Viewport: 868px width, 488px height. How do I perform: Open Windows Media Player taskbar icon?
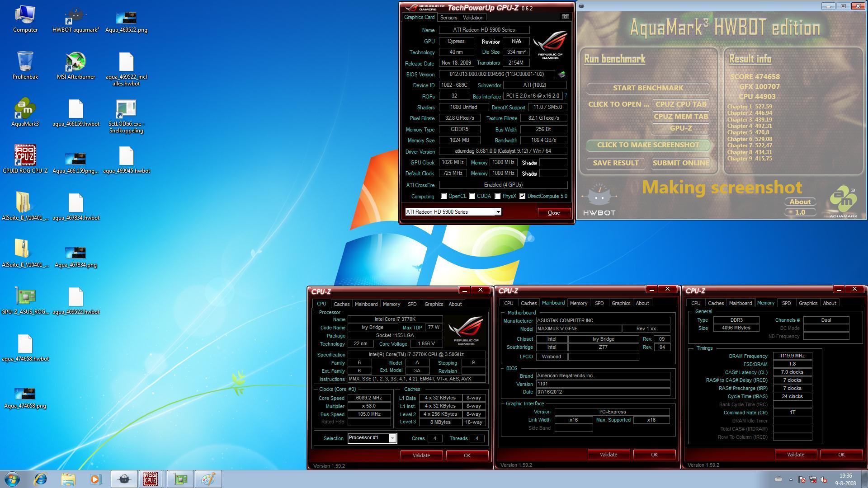[x=95, y=479]
